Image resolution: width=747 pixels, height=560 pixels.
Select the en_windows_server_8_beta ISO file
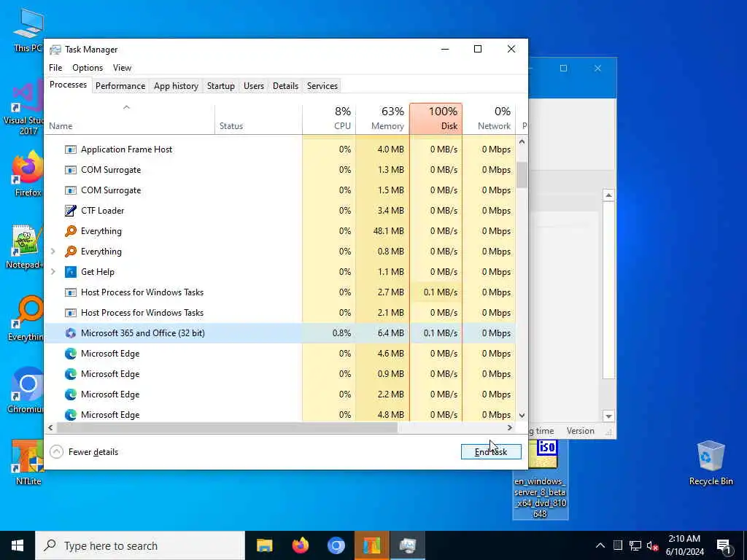[541, 479]
